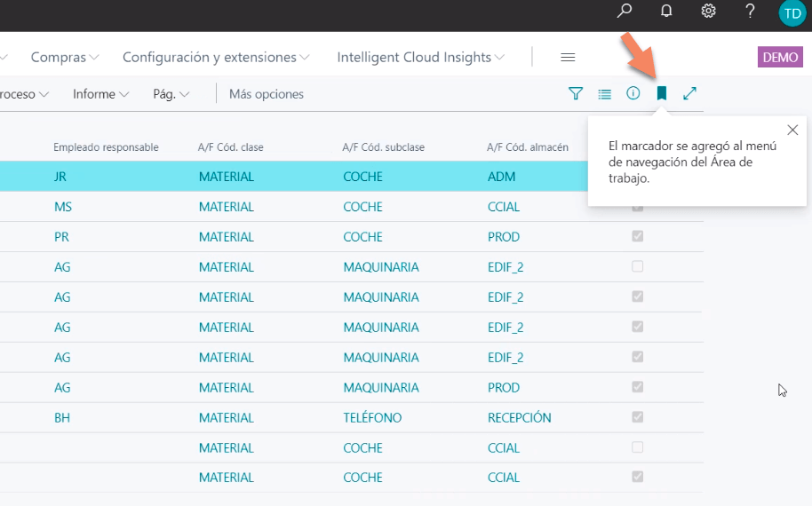Check the box in first EDIF_2 row
This screenshot has width=812, height=506.
click(637, 267)
